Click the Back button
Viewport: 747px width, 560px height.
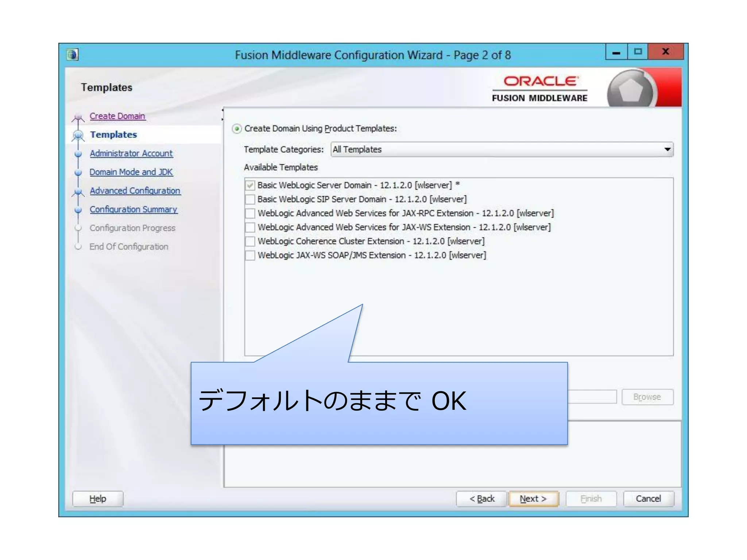point(481,499)
